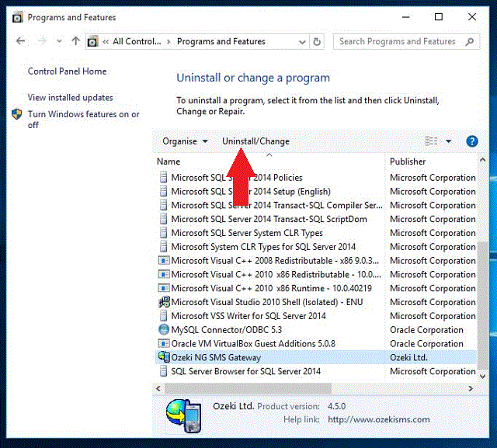The image size is (497, 448).
Task: Click the vertical scrollbar up arrow
Action: [x=482, y=160]
